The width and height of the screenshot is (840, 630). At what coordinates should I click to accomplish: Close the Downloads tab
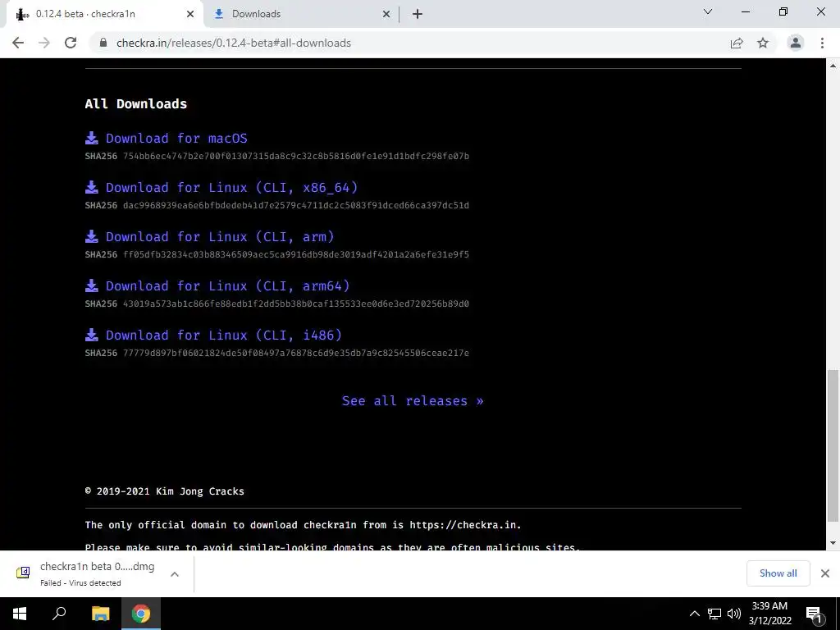tap(386, 14)
